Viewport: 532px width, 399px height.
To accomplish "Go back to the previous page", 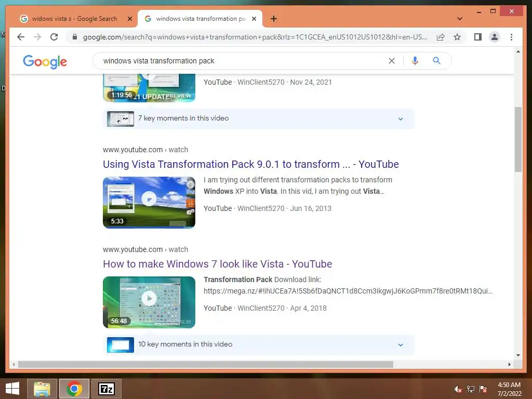I will click(21, 37).
